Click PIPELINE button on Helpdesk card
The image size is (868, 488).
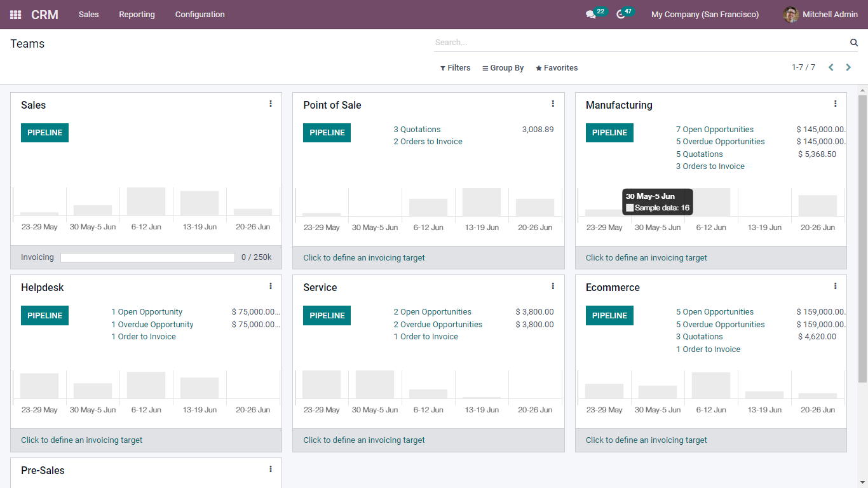44,315
